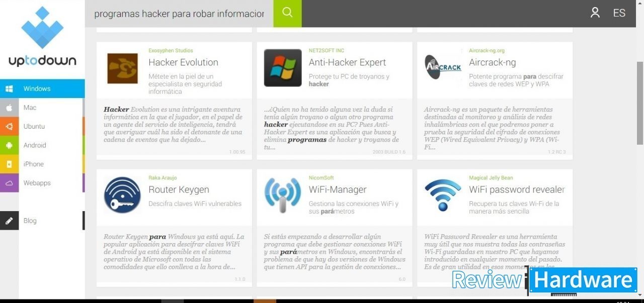Open the Hacker Evolution title link
Viewport: 644px width, 303px height.
(x=183, y=62)
